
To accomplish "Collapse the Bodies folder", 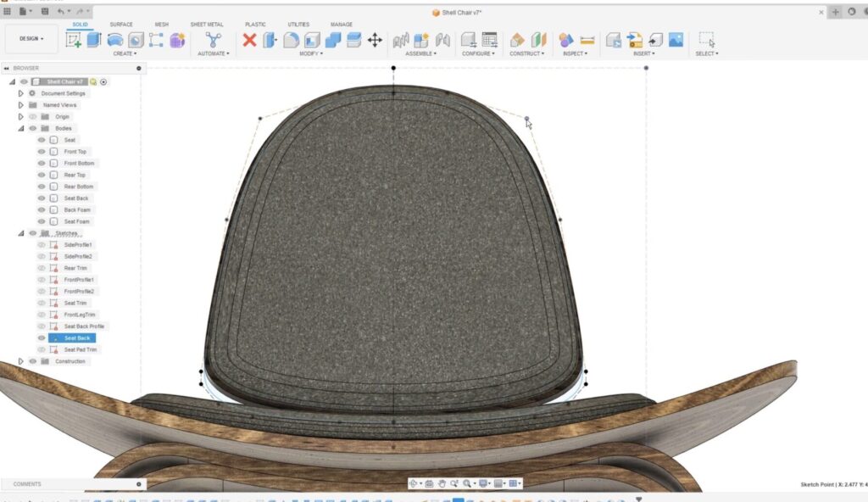I will (21, 128).
